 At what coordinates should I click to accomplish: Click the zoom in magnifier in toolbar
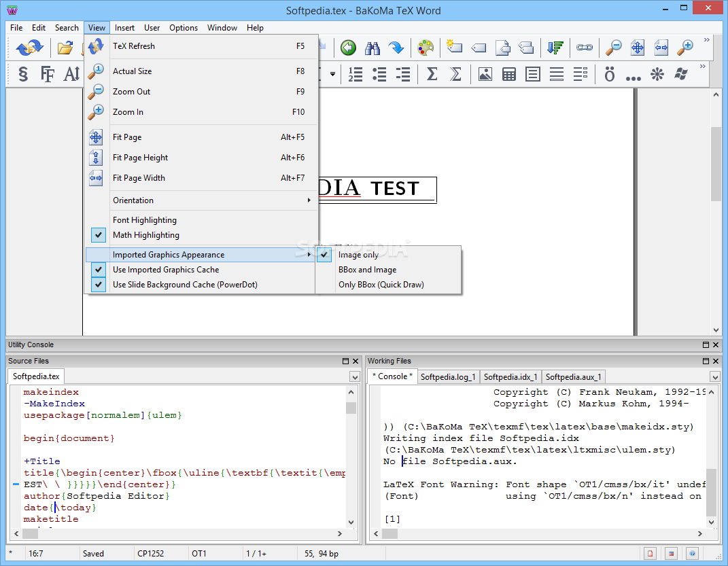(x=684, y=47)
